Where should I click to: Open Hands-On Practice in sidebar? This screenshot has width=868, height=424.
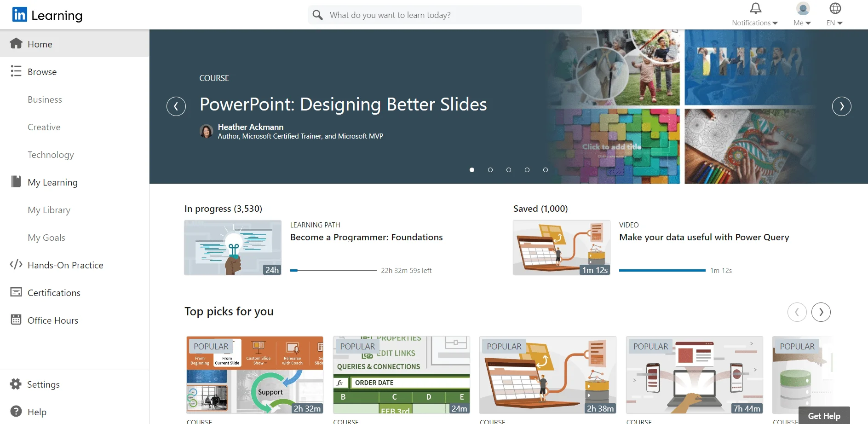click(x=75, y=265)
